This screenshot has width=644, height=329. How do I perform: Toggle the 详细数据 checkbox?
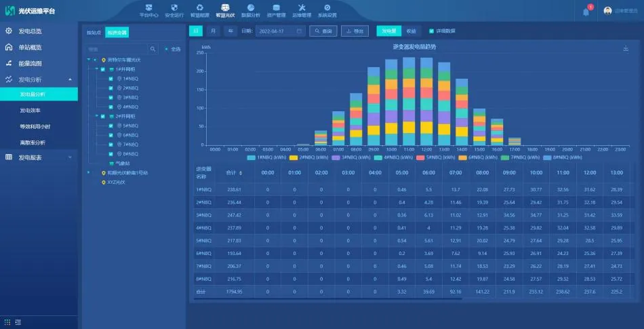(431, 31)
